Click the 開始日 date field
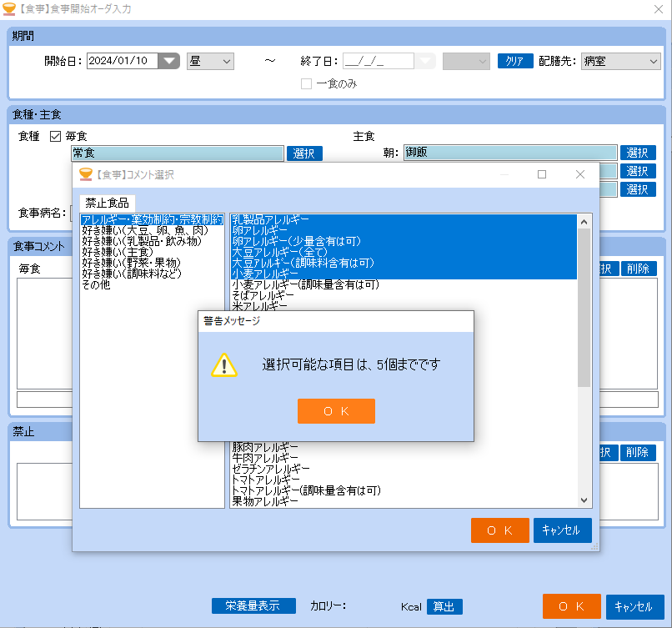Viewport: 672px width, 628px height. (x=123, y=61)
